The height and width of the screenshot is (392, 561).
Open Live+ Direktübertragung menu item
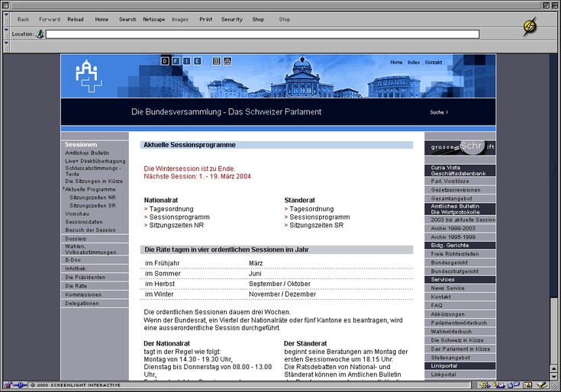tap(95, 161)
